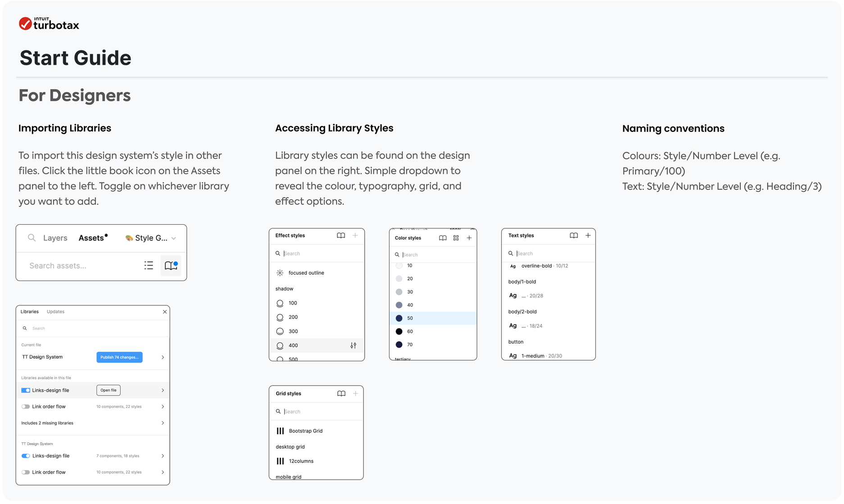Switch Color styles to grid view icon

pyautogui.click(x=456, y=238)
